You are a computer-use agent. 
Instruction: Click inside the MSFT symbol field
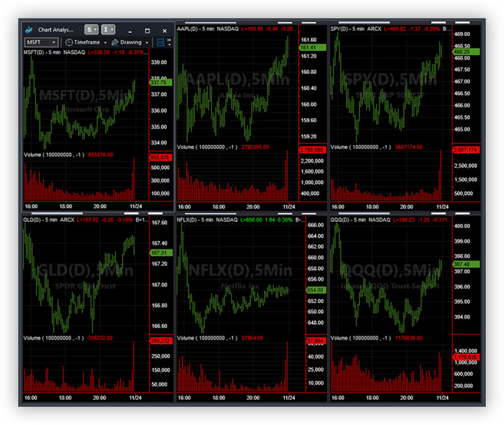(x=36, y=42)
